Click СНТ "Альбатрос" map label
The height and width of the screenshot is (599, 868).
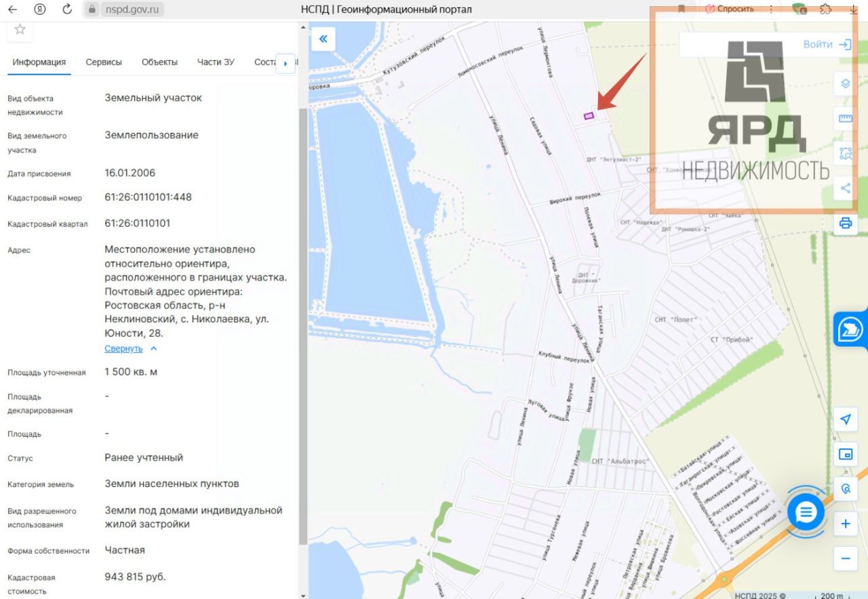pyautogui.click(x=620, y=461)
